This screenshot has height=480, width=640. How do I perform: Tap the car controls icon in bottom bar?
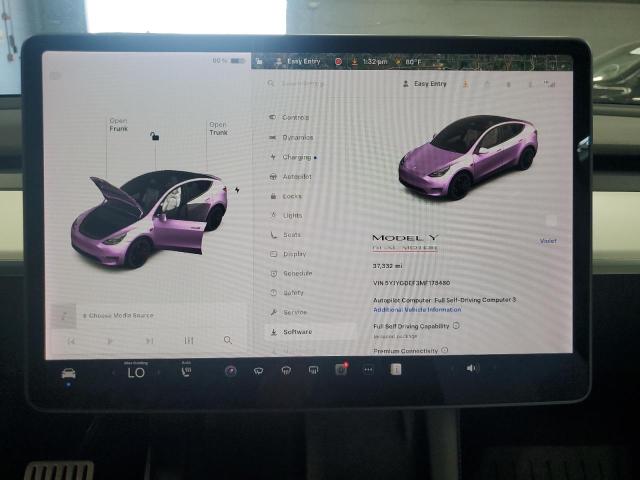point(68,373)
